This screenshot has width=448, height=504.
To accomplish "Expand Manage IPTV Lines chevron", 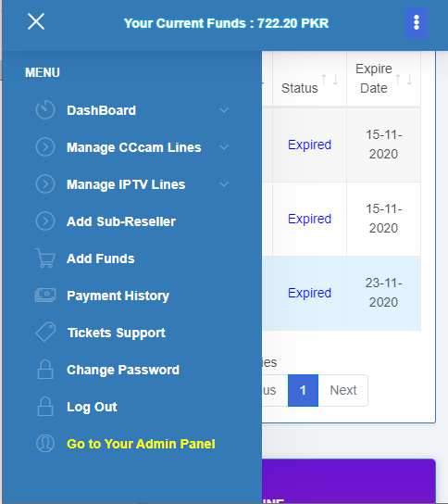I will [224, 184].
